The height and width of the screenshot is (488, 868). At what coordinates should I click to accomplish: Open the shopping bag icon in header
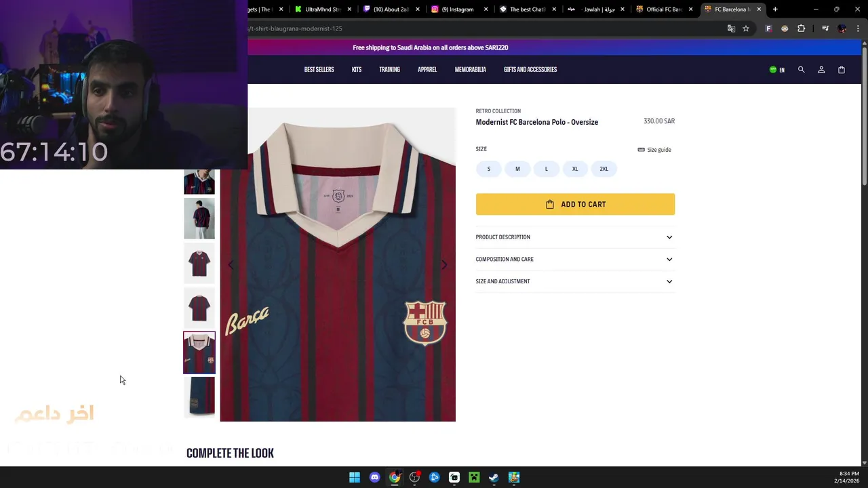tap(842, 70)
